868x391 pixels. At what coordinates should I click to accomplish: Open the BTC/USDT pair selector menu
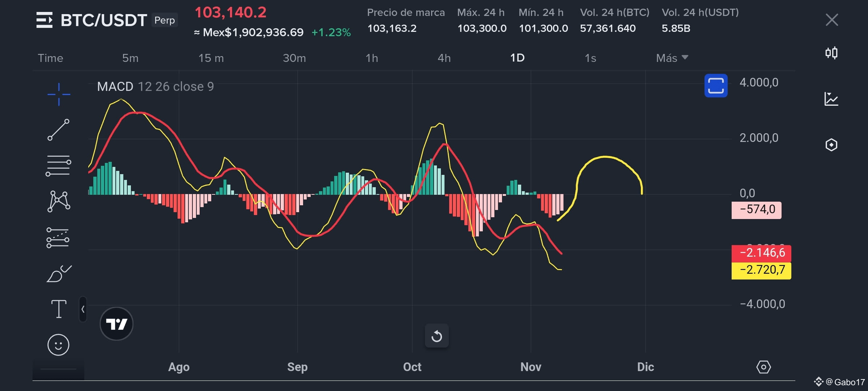coord(44,20)
